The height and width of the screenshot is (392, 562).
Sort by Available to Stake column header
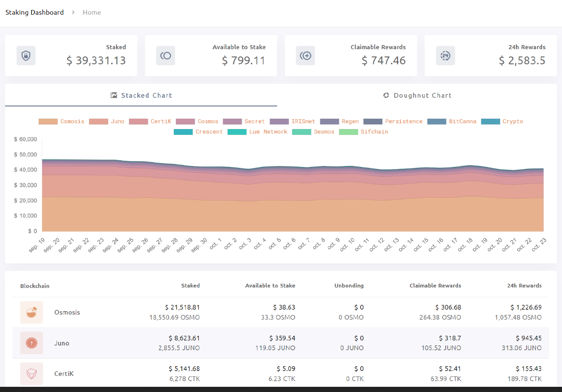(x=270, y=286)
